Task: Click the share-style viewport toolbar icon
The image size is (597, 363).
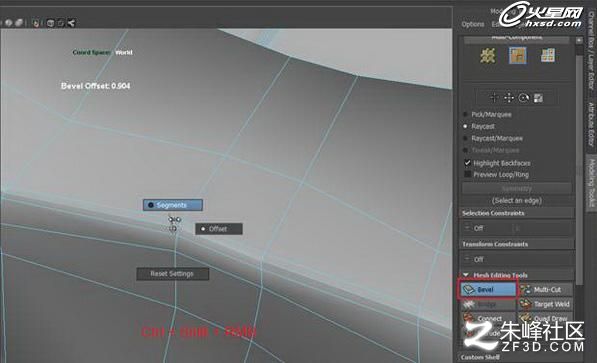Action: [71, 23]
